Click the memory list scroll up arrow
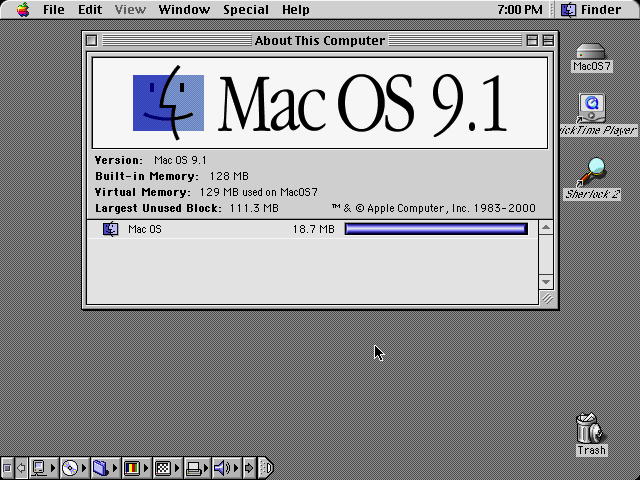The width and height of the screenshot is (640, 480). (x=546, y=227)
